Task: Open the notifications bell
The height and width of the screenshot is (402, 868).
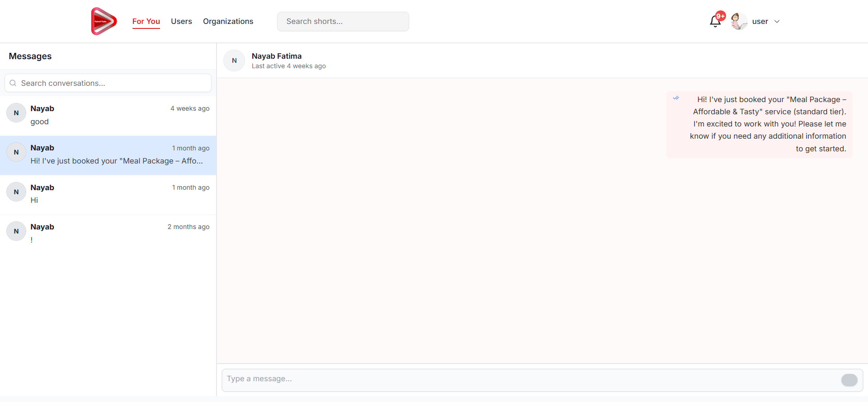Action: point(715,21)
